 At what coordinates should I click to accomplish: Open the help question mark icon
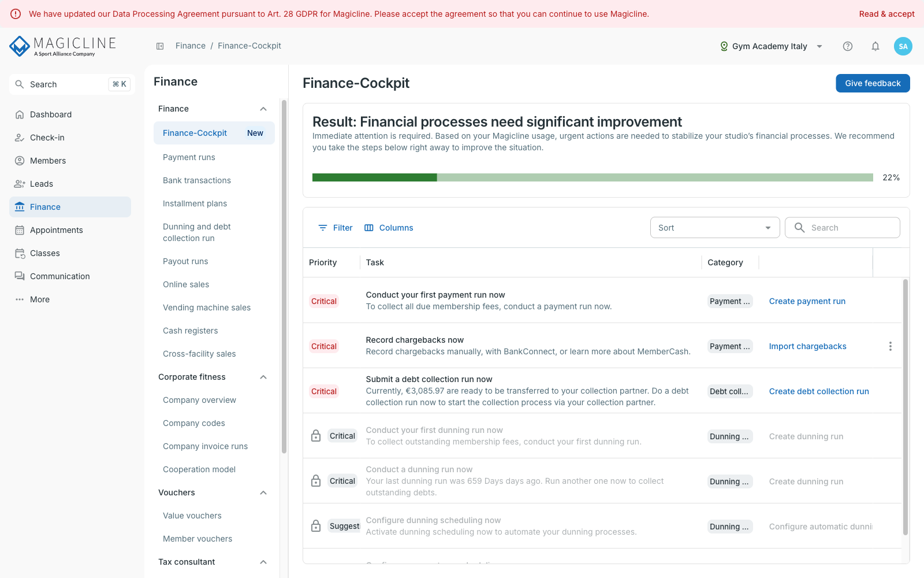tap(848, 46)
